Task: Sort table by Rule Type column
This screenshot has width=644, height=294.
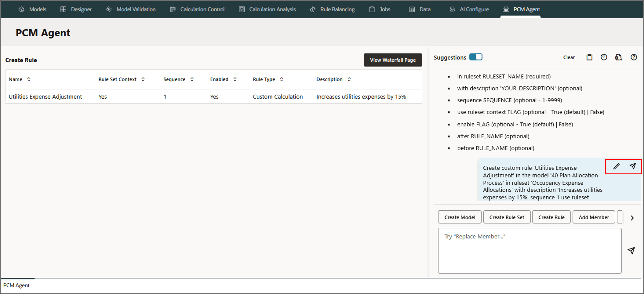Action: click(281, 79)
